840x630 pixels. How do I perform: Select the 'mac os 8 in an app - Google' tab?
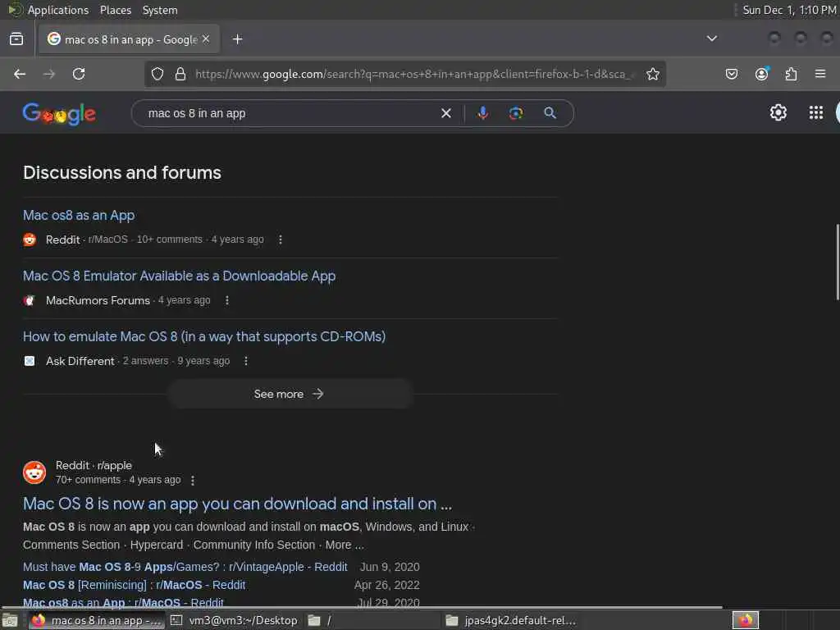coord(129,39)
